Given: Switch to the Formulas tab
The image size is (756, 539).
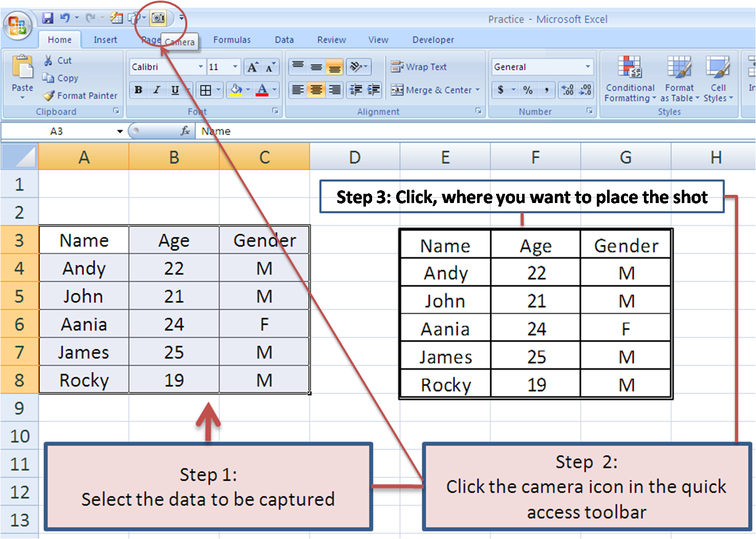Looking at the screenshot, I should pyautogui.click(x=231, y=39).
